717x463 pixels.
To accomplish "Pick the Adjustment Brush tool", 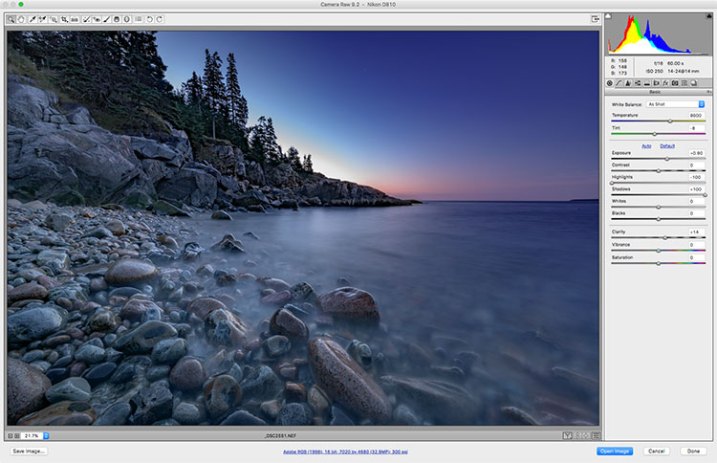I will tap(107, 19).
